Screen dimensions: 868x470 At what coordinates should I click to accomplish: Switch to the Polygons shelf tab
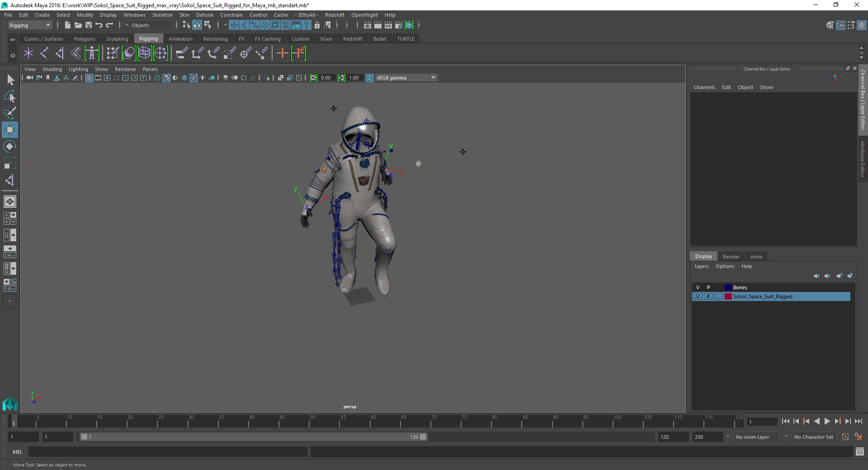85,39
